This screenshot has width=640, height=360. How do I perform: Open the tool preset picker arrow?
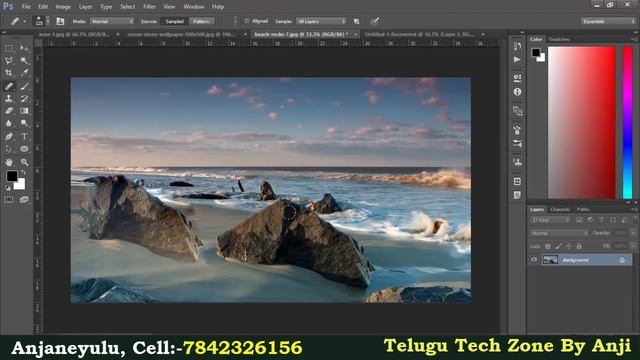coord(24,21)
